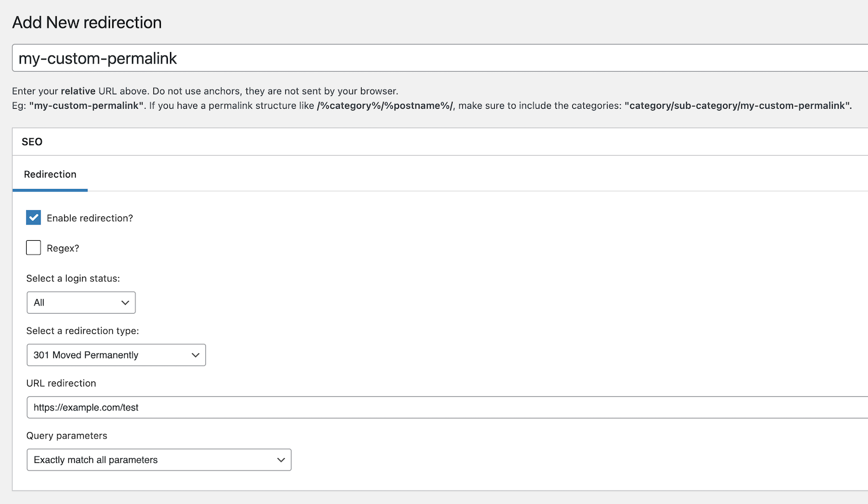Screen dimensions: 868x504
Task: Click the 'Add New redirection' heading
Action: point(87,22)
